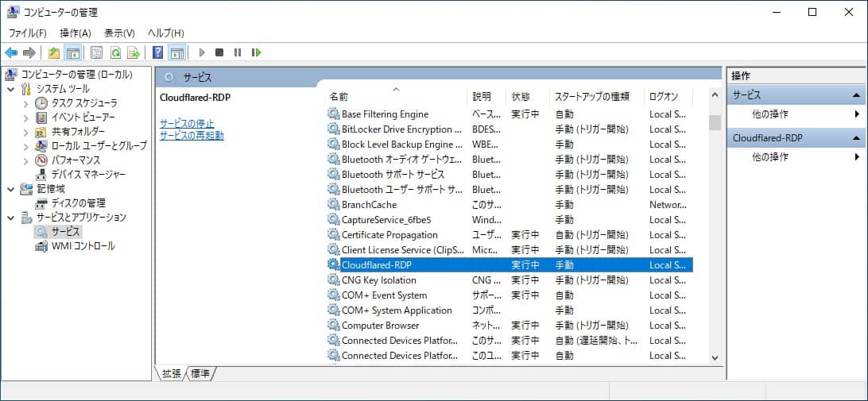The height and width of the screenshot is (401, 868).
Task: Open the 操作(A) menu
Action: coord(76,33)
